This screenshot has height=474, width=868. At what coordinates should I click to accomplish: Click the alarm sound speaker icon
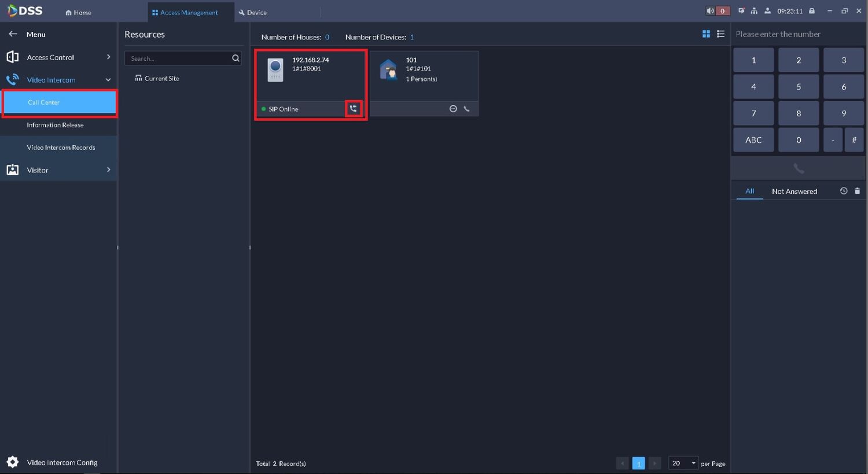click(x=710, y=11)
